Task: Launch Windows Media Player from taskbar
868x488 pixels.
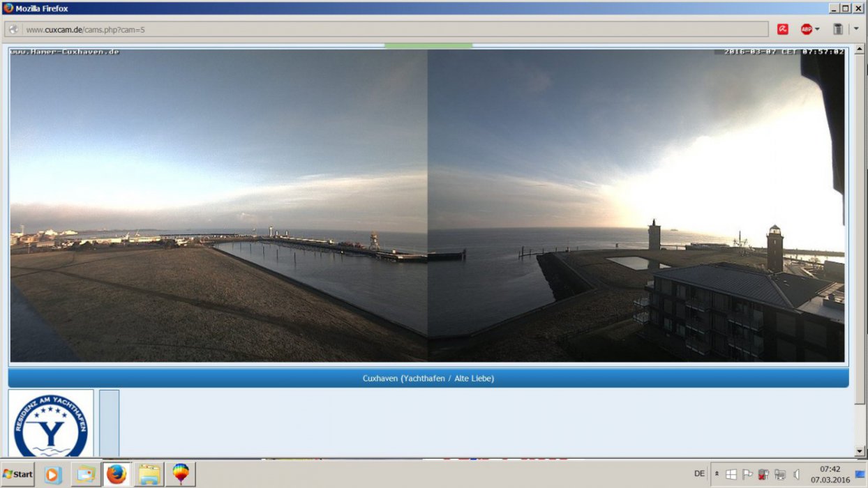Action: click(53, 474)
